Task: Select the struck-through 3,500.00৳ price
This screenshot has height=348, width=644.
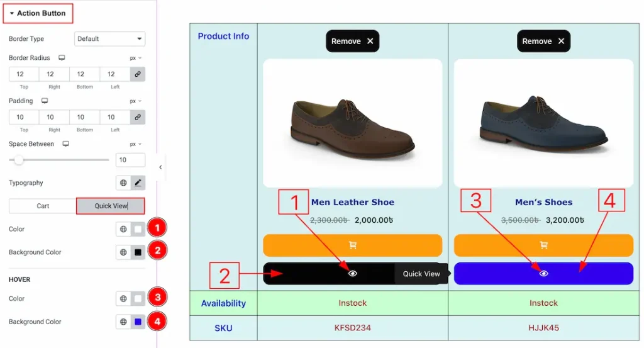Action: pyautogui.click(x=520, y=220)
